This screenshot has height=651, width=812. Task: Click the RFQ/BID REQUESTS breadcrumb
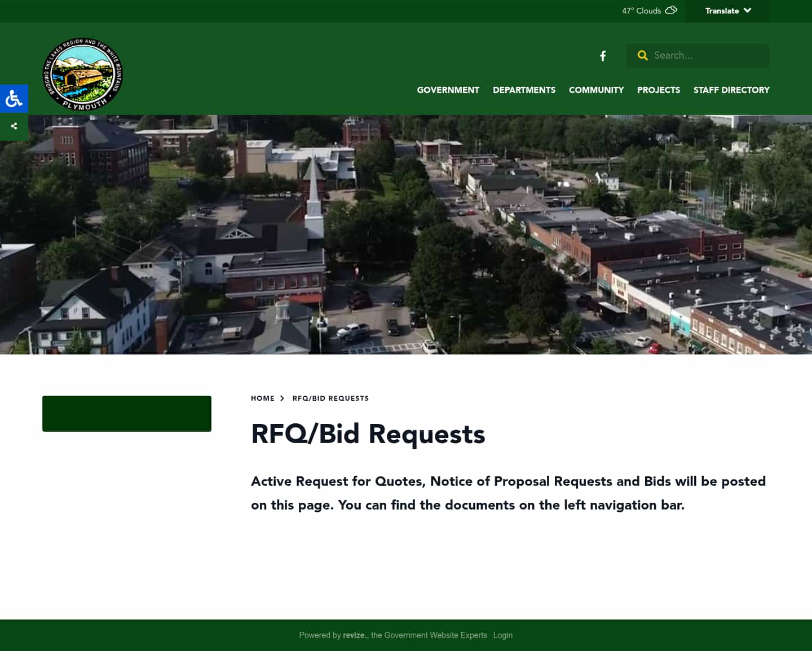[330, 398]
